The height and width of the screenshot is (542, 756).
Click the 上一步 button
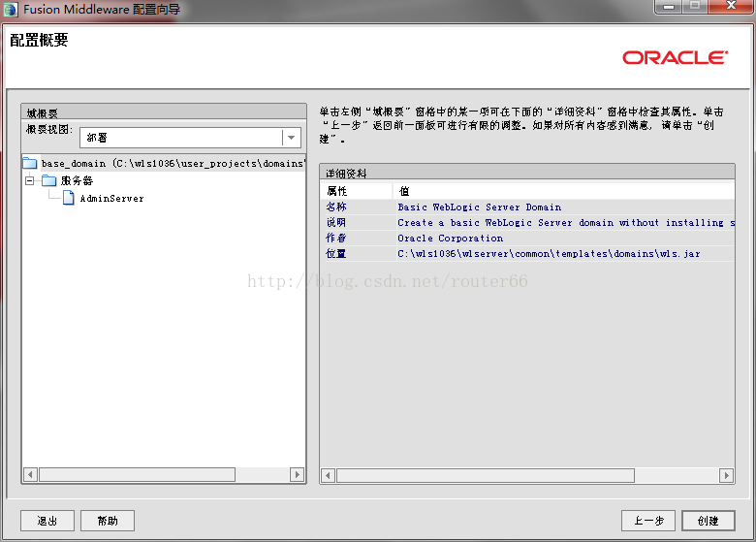tap(648, 521)
